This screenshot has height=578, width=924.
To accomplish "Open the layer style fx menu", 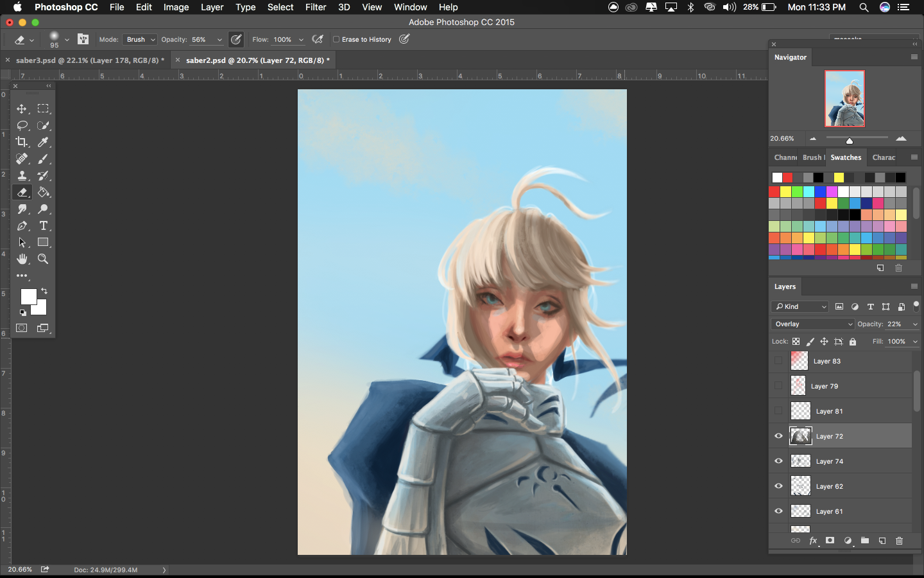I will 813,541.
